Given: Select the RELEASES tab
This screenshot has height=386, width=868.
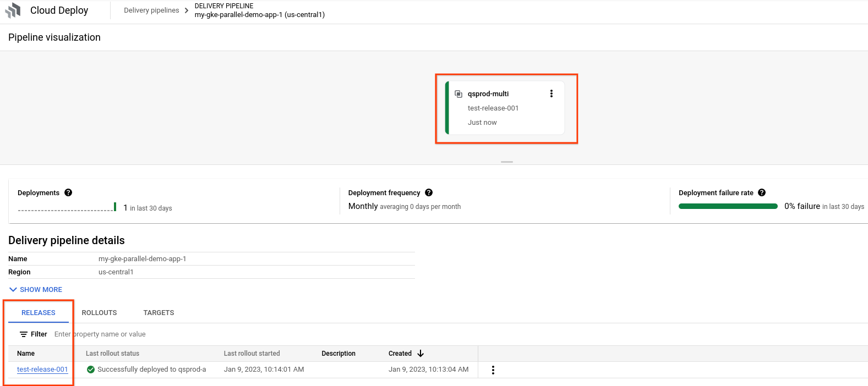Looking at the screenshot, I should [39, 313].
